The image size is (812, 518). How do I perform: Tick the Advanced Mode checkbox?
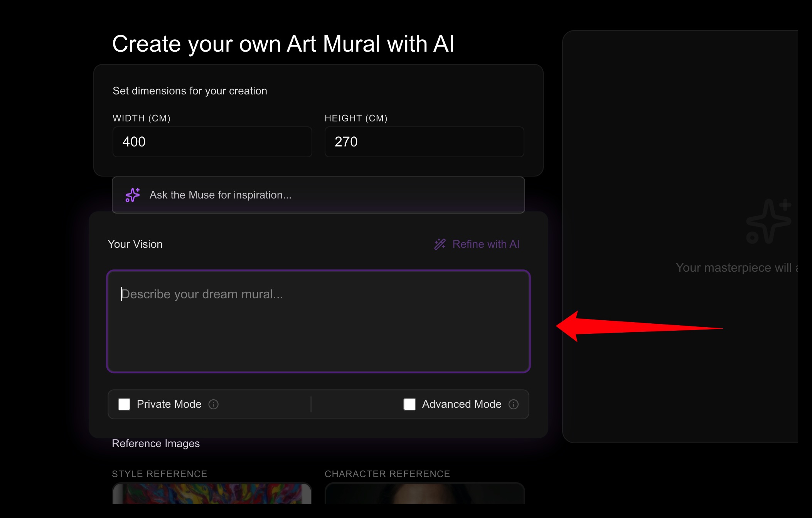point(409,404)
